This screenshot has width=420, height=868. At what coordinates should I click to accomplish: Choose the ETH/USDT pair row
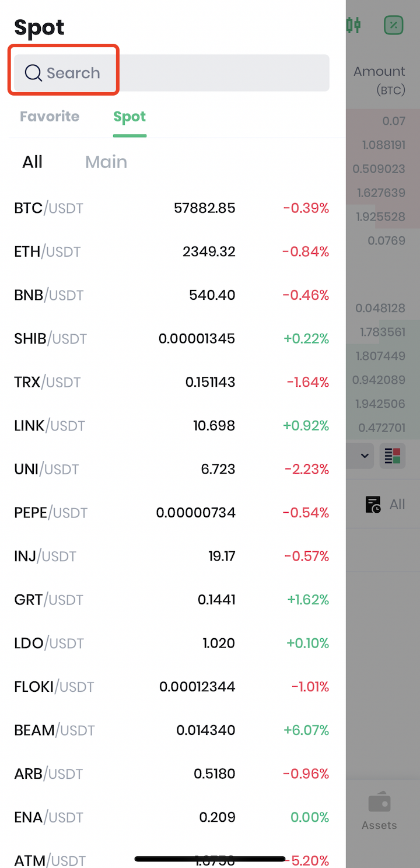[171, 252]
